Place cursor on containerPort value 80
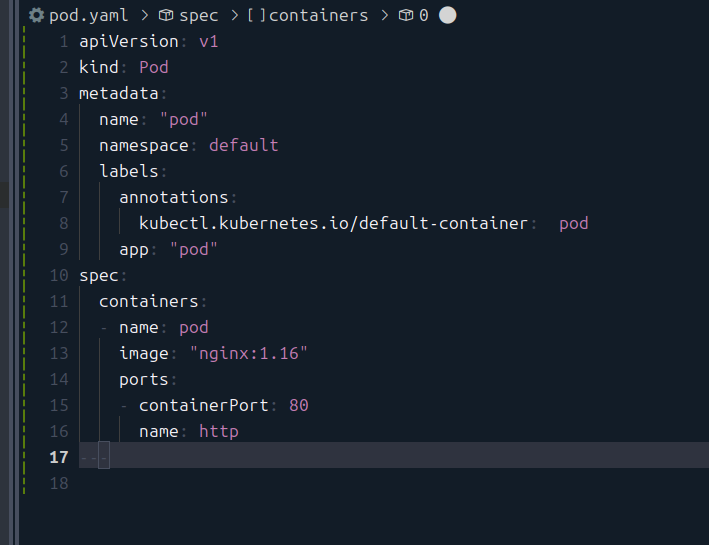709x545 pixels. [299, 405]
